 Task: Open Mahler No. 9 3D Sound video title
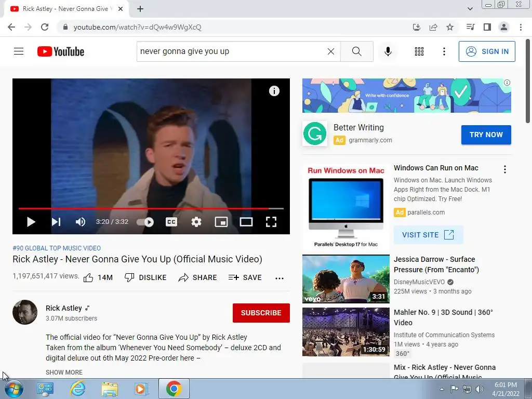coord(443,317)
